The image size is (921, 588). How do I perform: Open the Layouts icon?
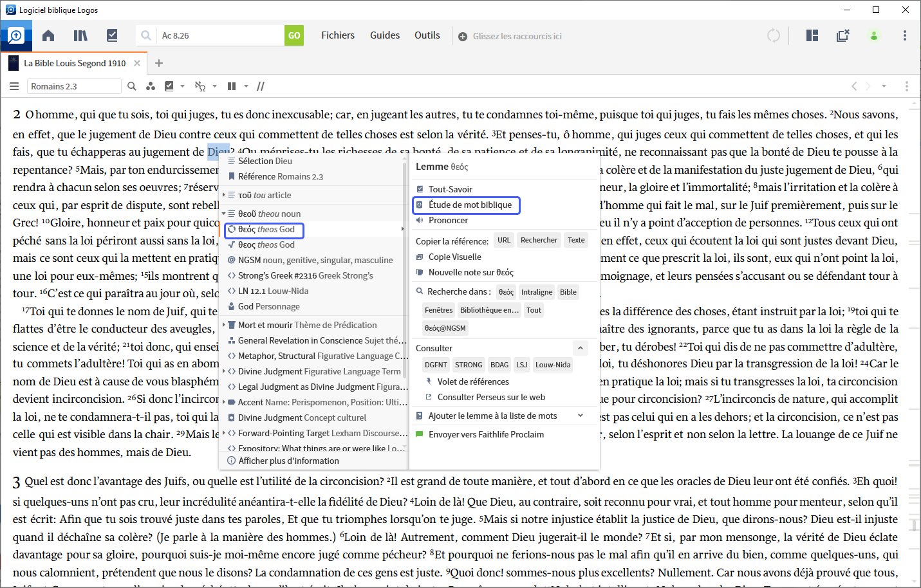pos(812,35)
